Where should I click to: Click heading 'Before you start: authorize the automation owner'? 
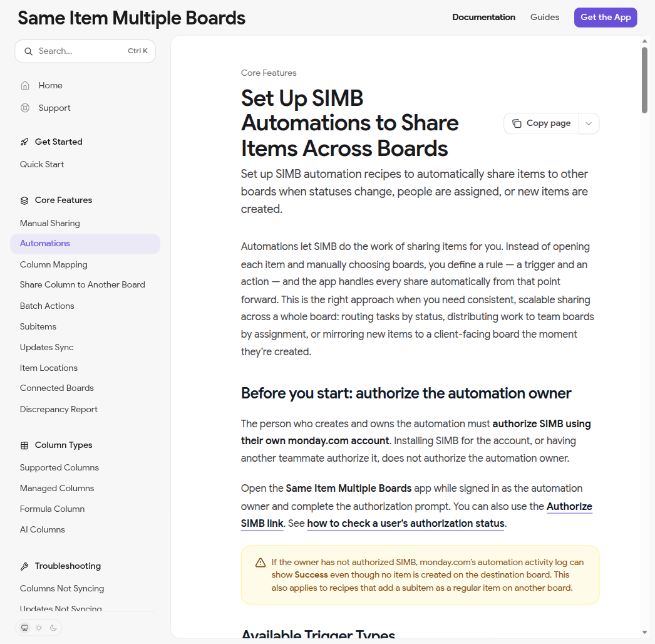coord(406,393)
